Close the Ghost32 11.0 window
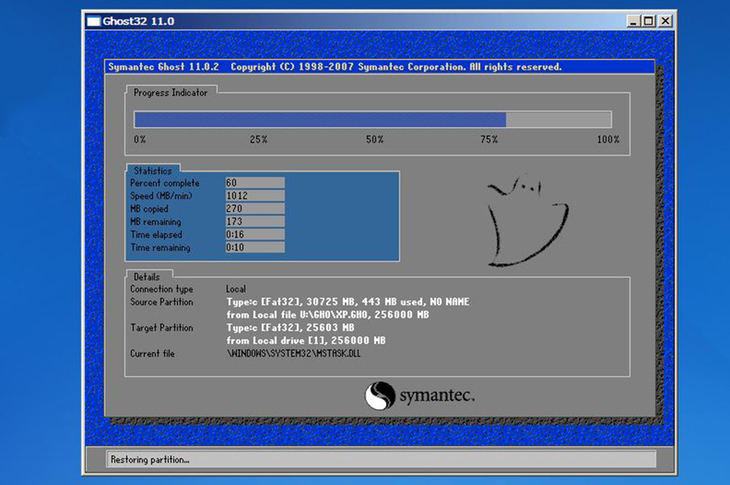Screen dimensions: 730x485 pos(665,21)
